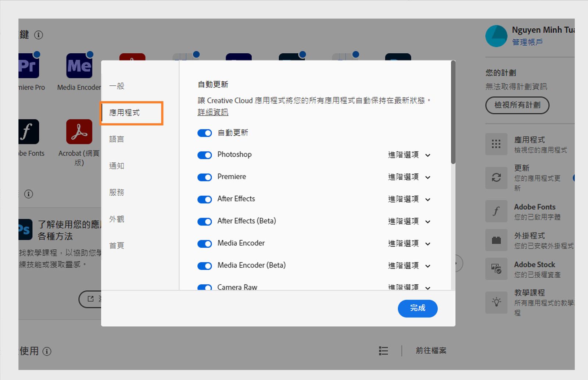Disable the 自動更新 toggle
This screenshot has height=380, width=588.
click(x=204, y=133)
